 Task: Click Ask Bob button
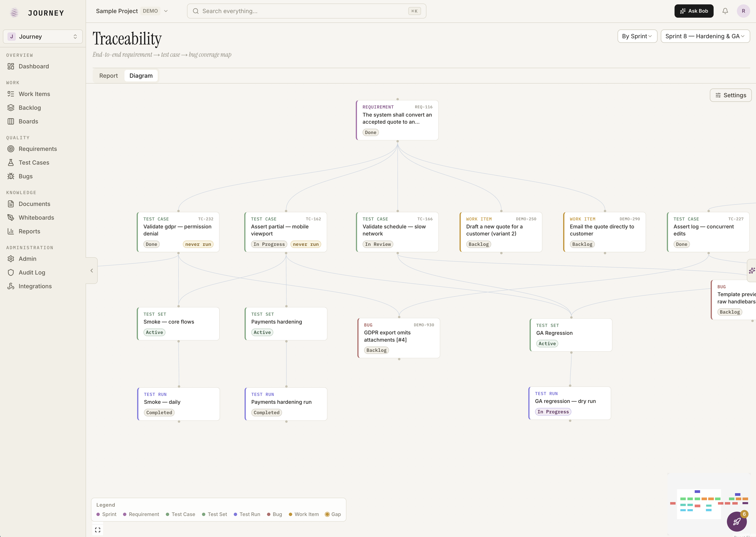click(694, 11)
